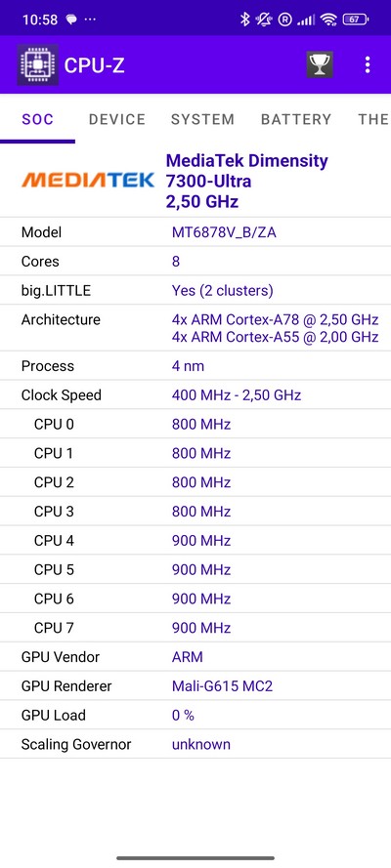Tap the MediaTek logo image
The width and height of the screenshot is (391, 868).
coord(88,180)
